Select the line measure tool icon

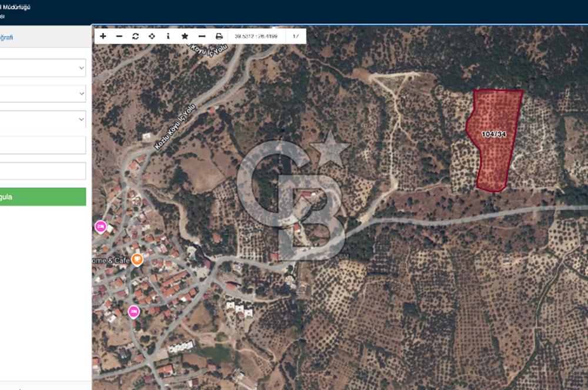click(202, 36)
